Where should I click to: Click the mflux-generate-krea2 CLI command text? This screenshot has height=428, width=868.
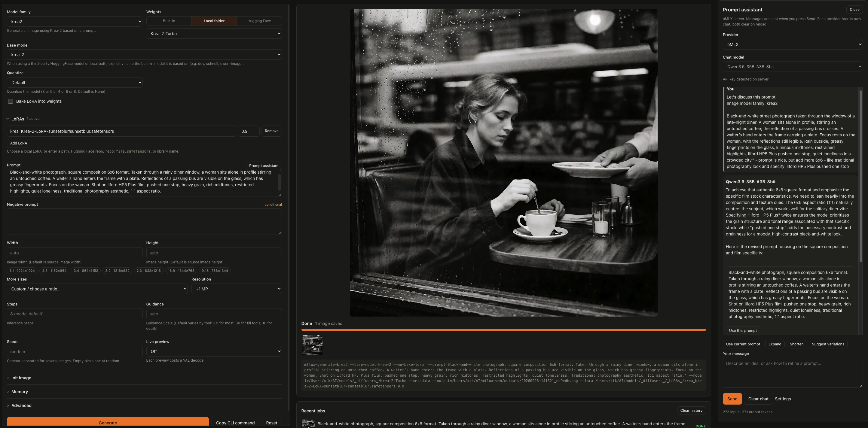click(x=503, y=375)
